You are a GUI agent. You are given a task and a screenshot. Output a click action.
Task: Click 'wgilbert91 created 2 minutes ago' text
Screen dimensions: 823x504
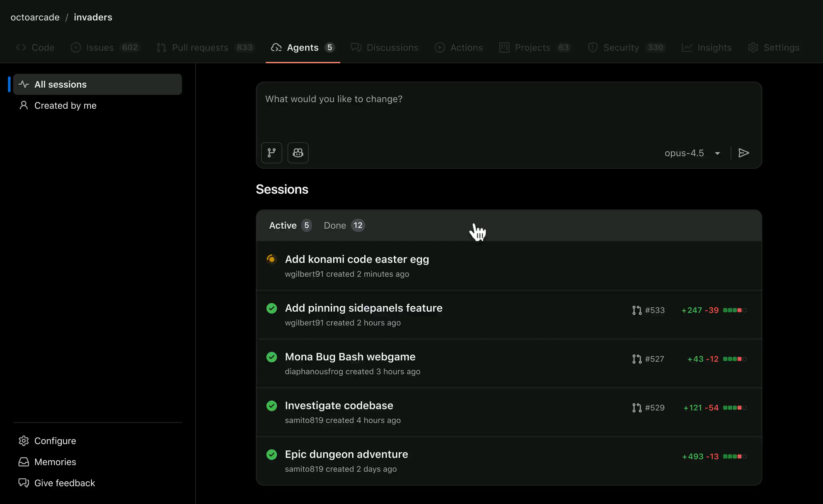347,274
